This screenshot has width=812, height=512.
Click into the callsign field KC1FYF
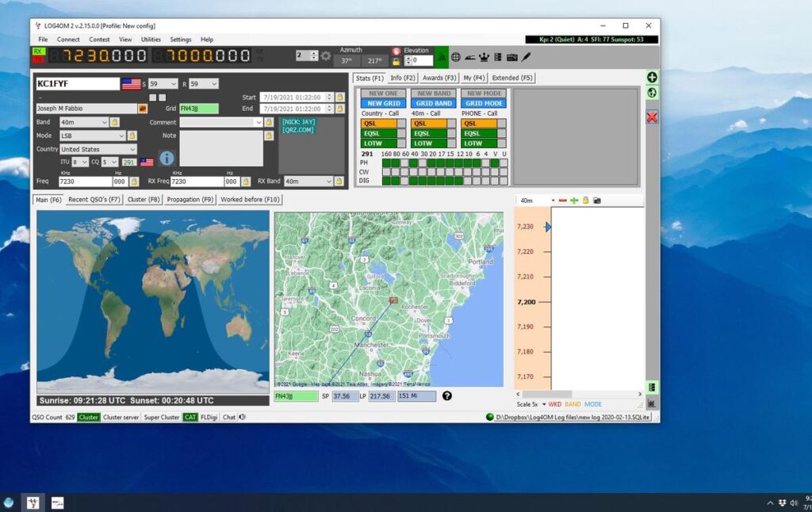[78, 84]
